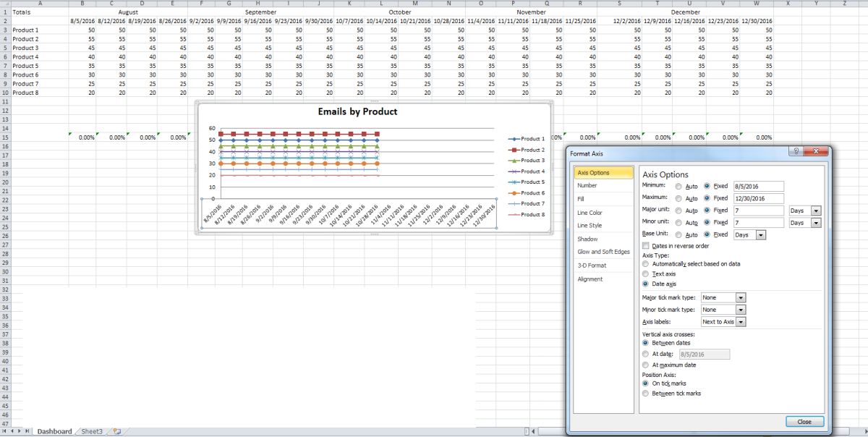Open Base Unit Days dropdown
Viewport: 868px width, 437px height.
point(760,235)
